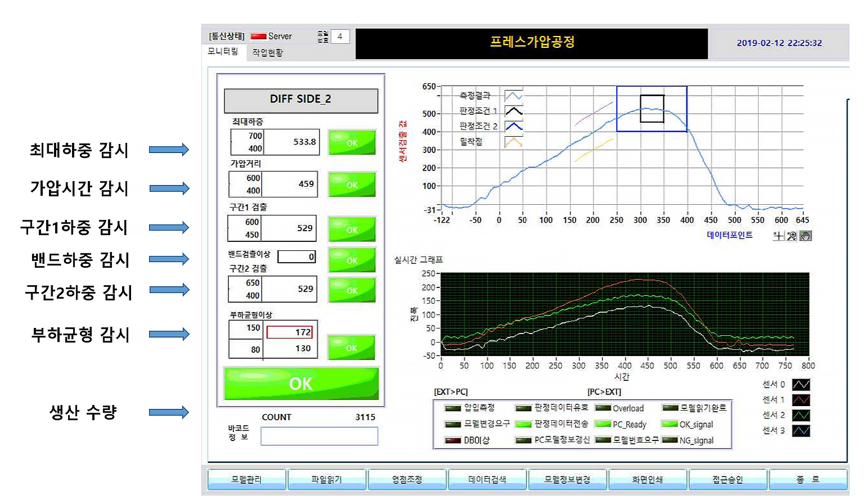This screenshot has height=504, width=868.
Task: Click the model number field showing 4
Action: pyautogui.click(x=340, y=37)
